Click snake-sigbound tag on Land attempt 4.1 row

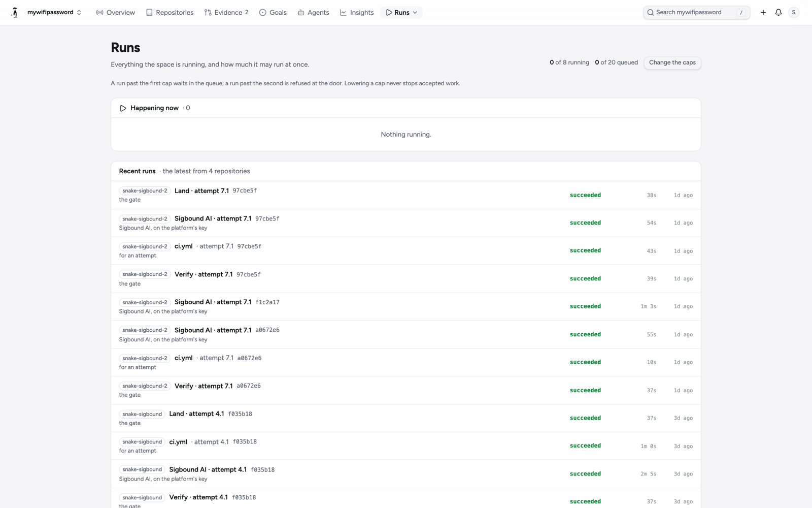pyautogui.click(x=142, y=414)
